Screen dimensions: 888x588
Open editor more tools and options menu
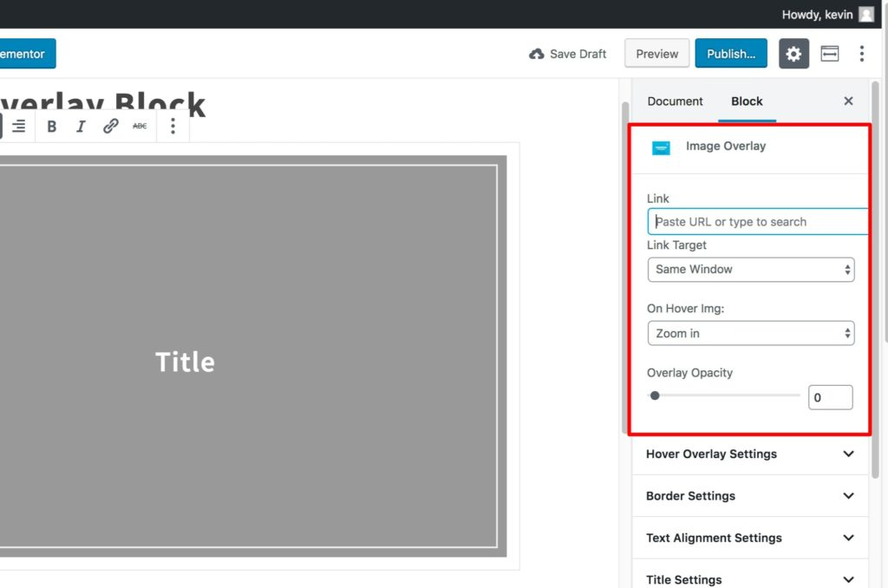click(x=861, y=54)
